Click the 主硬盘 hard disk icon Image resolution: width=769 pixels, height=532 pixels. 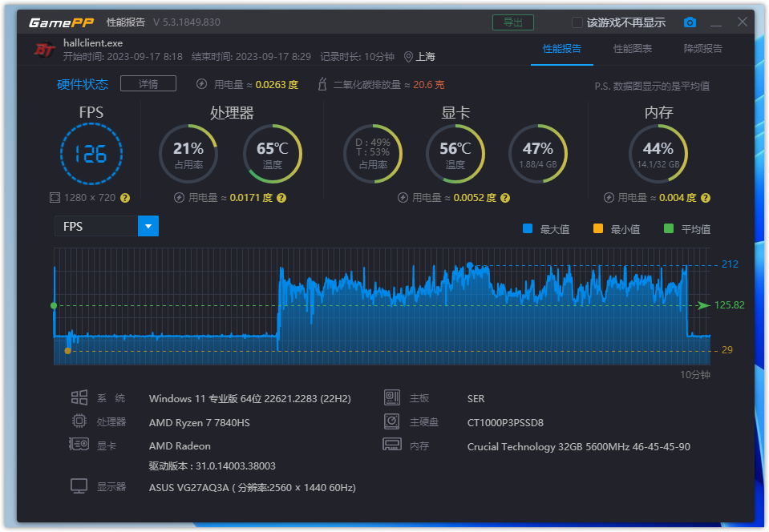tap(392, 421)
